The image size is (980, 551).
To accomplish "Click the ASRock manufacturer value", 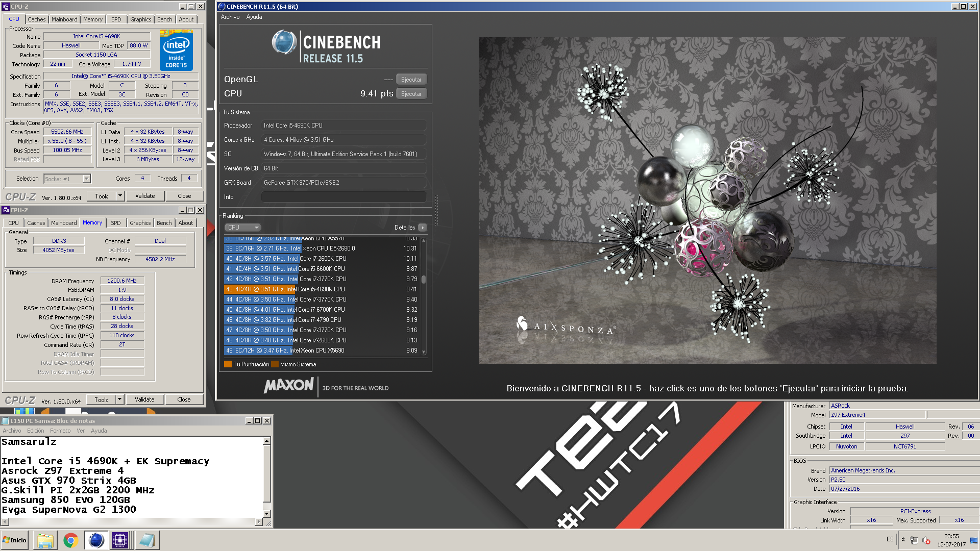I will tap(903, 406).
